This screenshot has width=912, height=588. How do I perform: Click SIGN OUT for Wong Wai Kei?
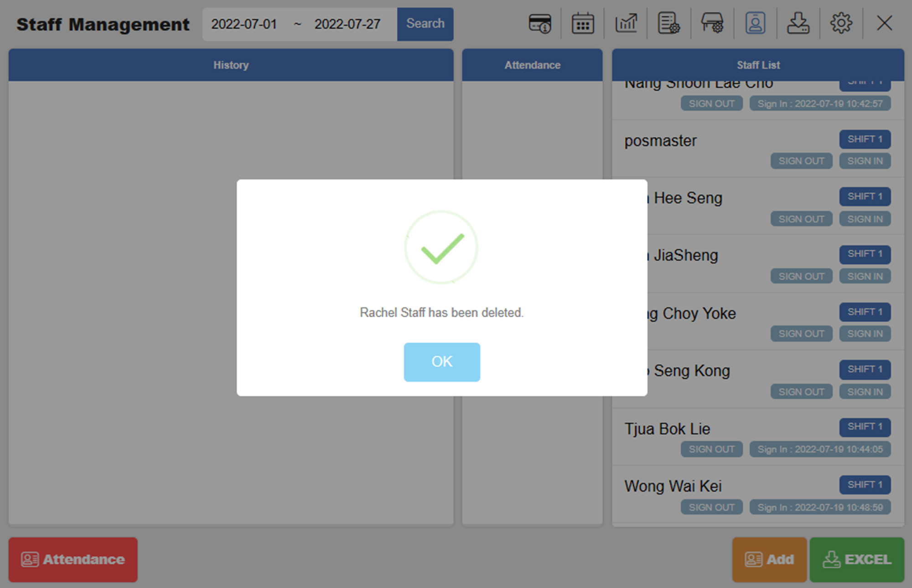point(711,507)
